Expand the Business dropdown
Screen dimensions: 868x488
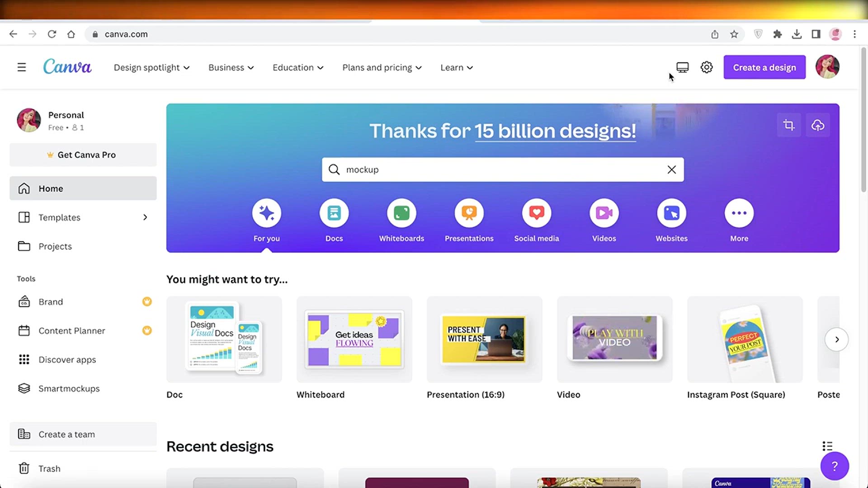click(231, 67)
